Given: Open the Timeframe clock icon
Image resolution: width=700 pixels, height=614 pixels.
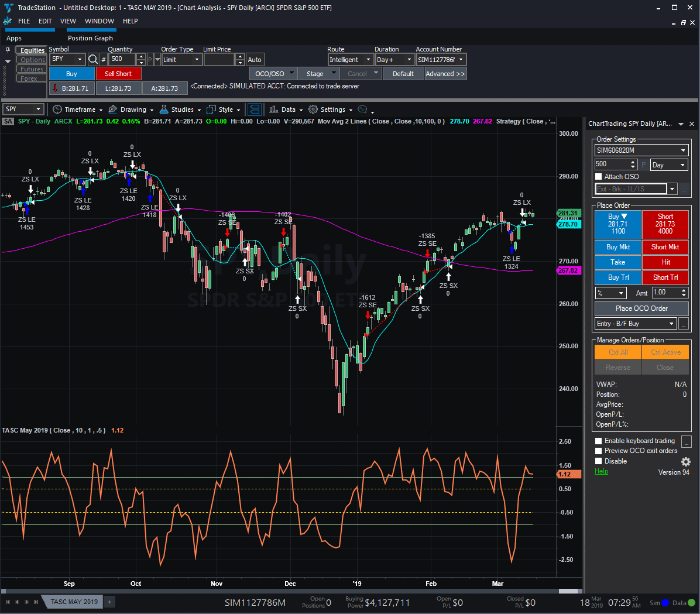Looking at the screenshot, I should (57, 109).
